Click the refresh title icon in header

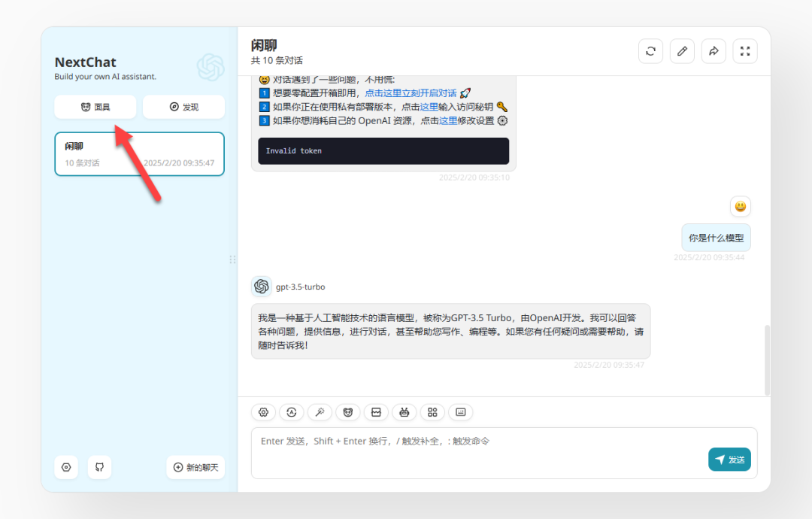(x=651, y=51)
